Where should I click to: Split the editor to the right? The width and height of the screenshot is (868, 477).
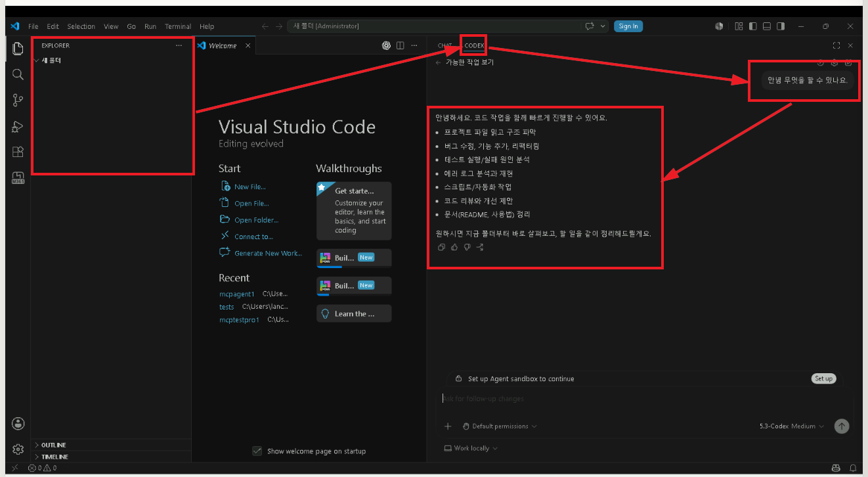coord(400,45)
